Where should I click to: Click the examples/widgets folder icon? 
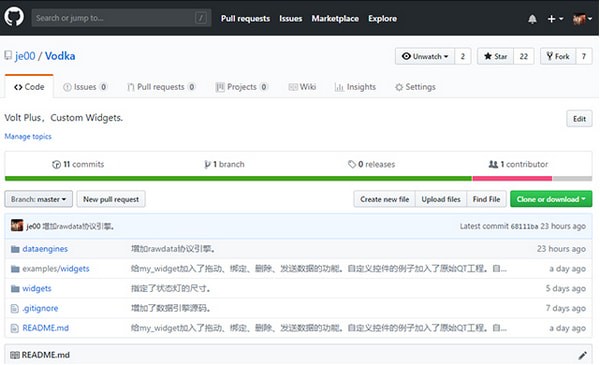[15, 269]
